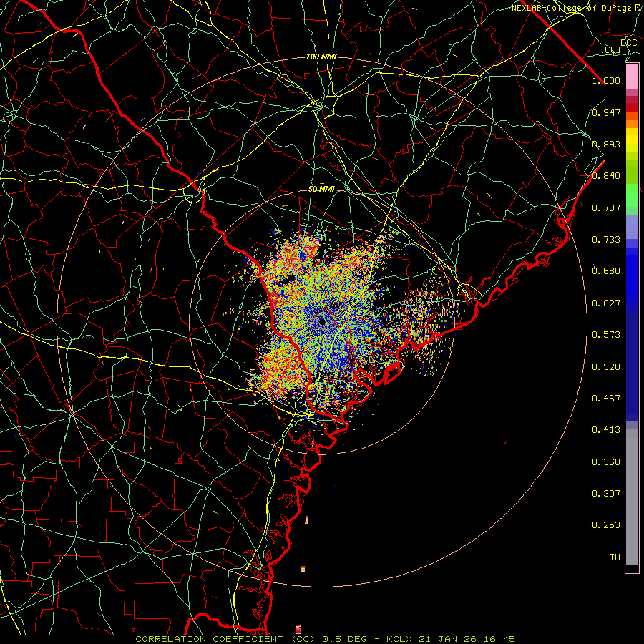Click the 0.360 scale value
The image size is (644, 644).
(606, 462)
